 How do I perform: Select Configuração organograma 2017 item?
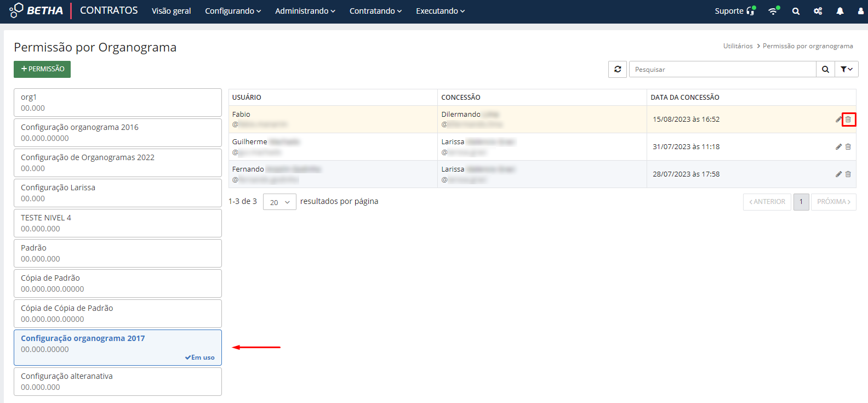coord(118,348)
